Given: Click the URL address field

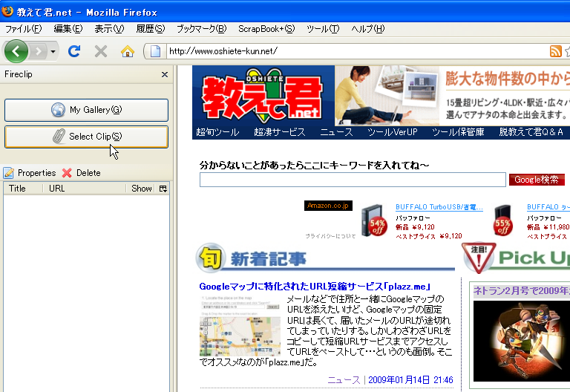Looking at the screenshot, I should click(356, 51).
